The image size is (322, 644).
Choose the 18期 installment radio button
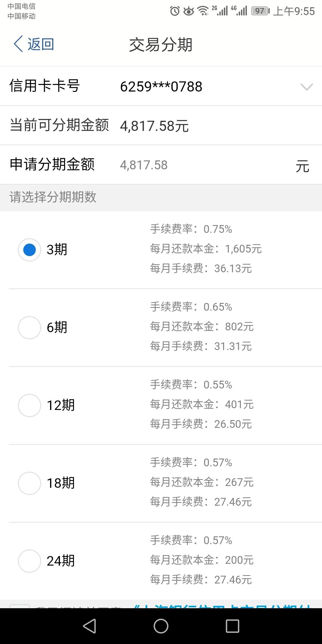[x=30, y=483]
